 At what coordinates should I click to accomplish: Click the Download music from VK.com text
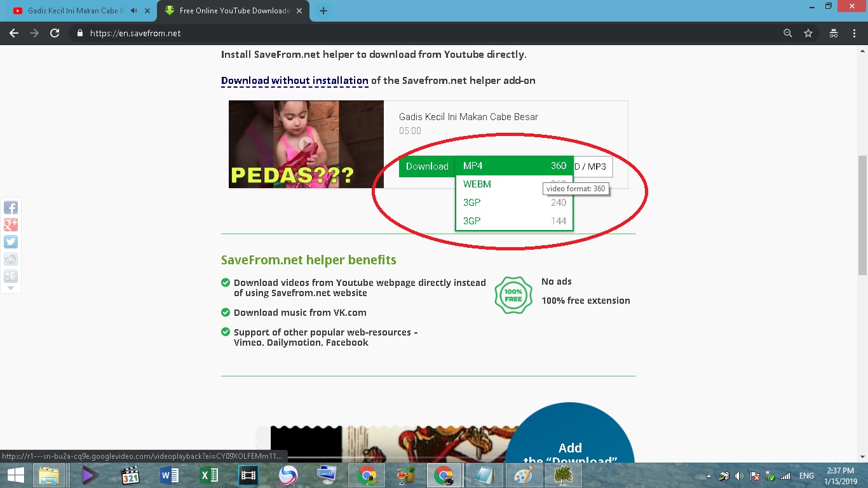[x=300, y=313]
